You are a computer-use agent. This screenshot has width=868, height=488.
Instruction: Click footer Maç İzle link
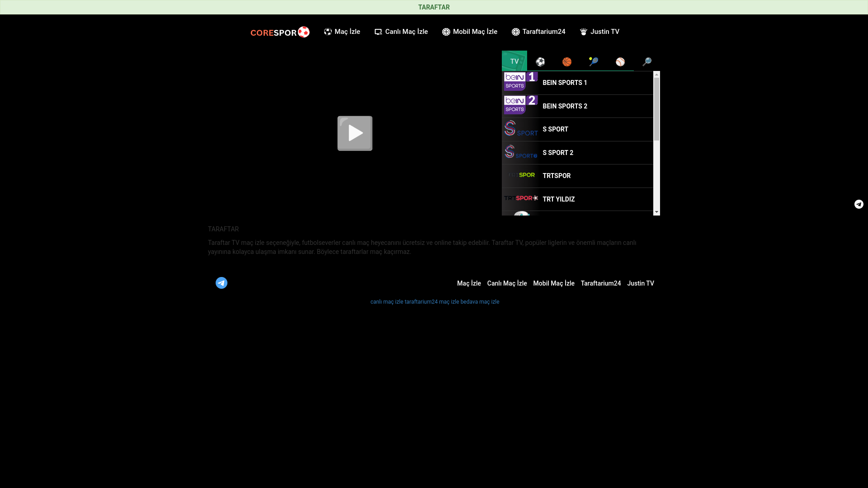tap(469, 283)
